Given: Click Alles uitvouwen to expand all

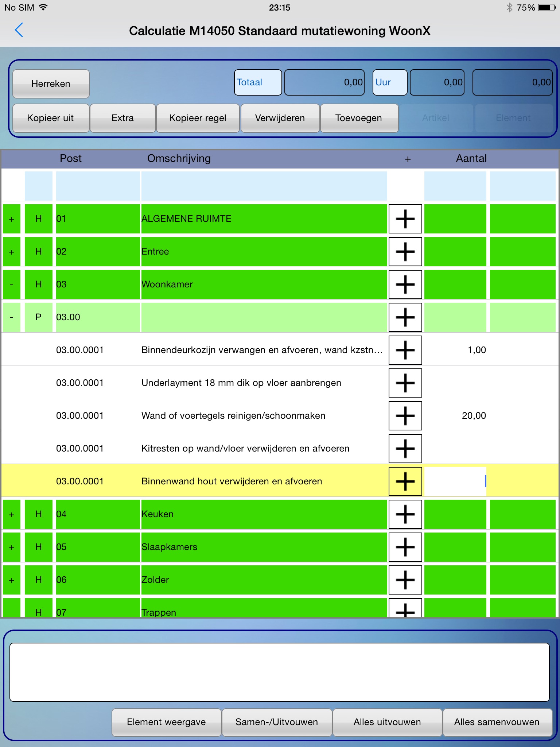Looking at the screenshot, I should [x=387, y=722].
